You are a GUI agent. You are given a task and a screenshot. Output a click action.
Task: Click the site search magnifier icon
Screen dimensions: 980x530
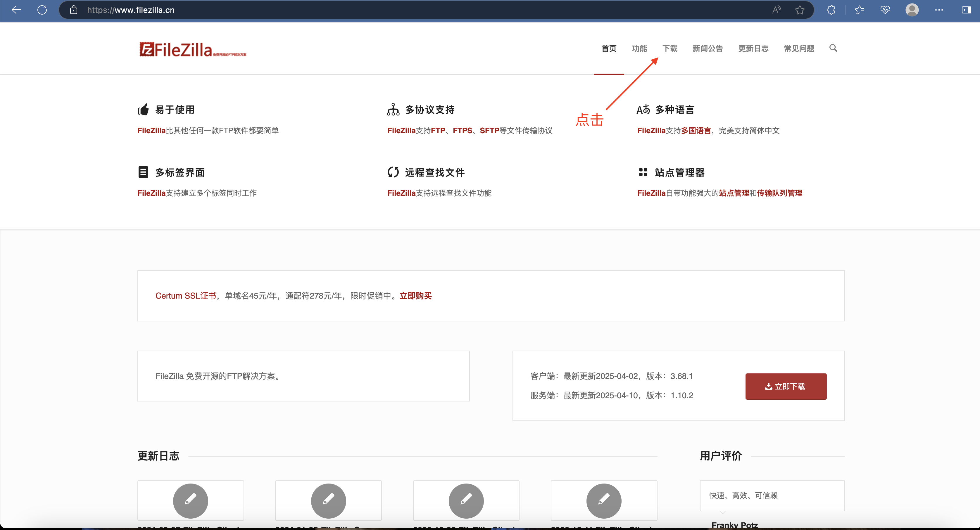pos(833,48)
